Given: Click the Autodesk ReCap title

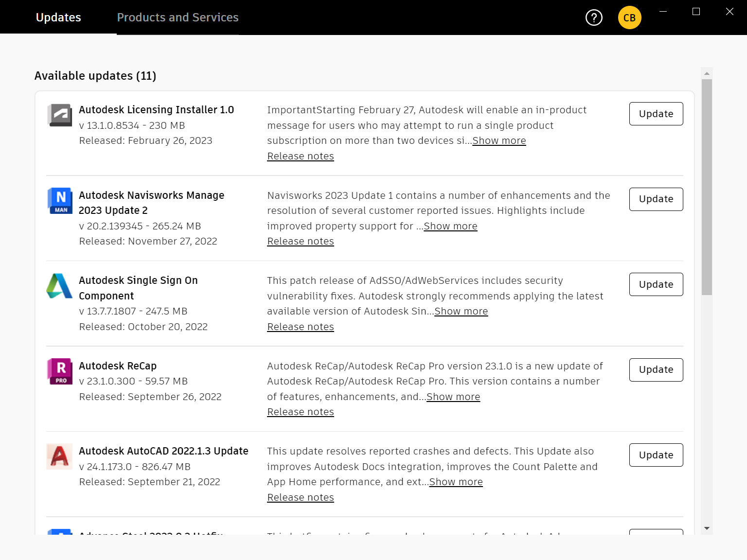Looking at the screenshot, I should pos(118,366).
